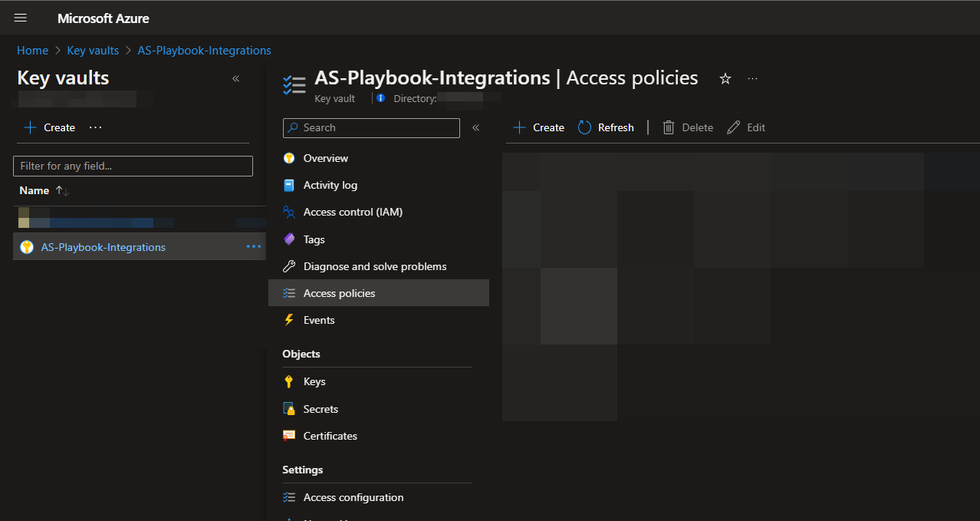Navigate to Home breadcrumb link

pyautogui.click(x=32, y=51)
